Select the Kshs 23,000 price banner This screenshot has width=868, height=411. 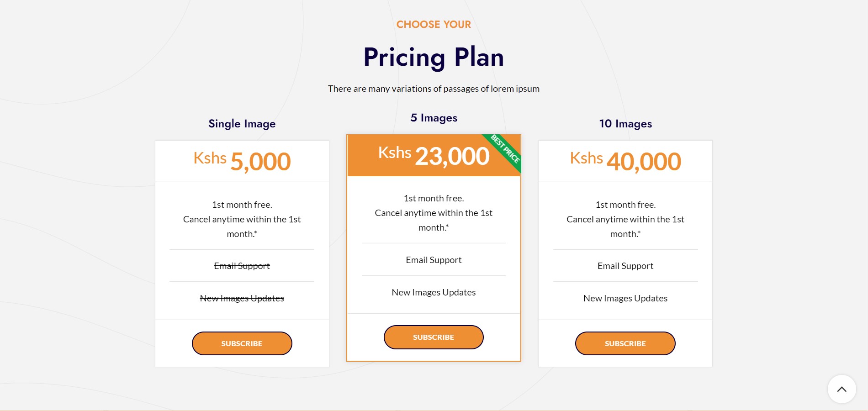coord(434,156)
